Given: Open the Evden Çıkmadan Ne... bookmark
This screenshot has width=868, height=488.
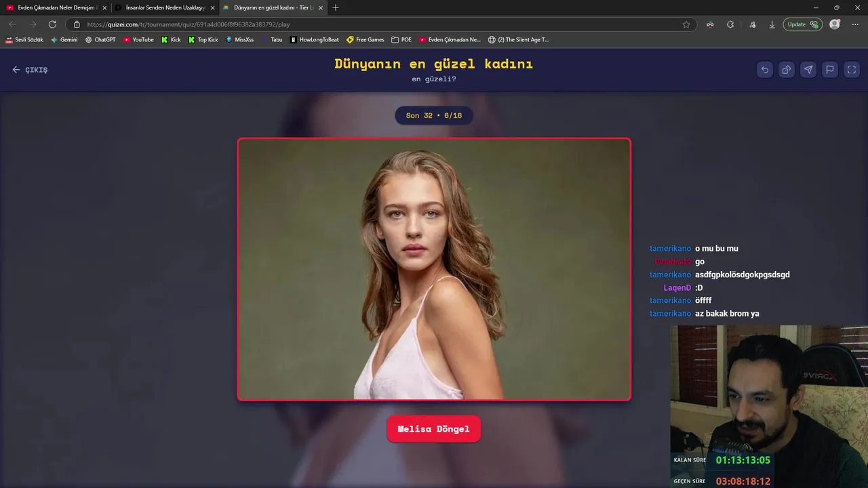Looking at the screenshot, I should click(x=450, y=40).
